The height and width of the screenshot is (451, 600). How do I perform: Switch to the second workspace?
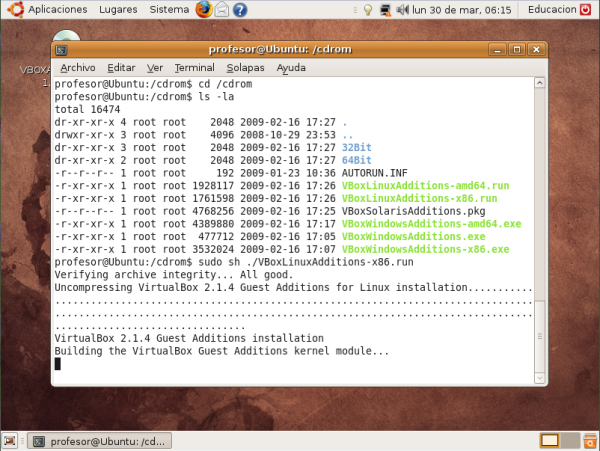[569, 440]
